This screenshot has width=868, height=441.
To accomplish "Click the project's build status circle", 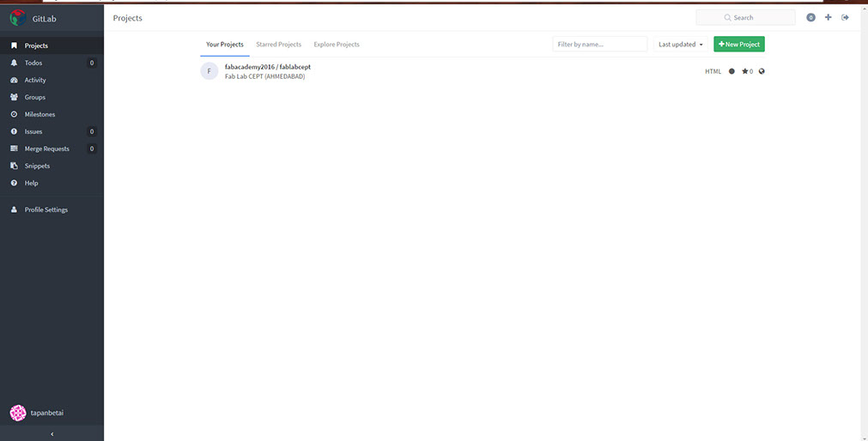I will pos(731,71).
